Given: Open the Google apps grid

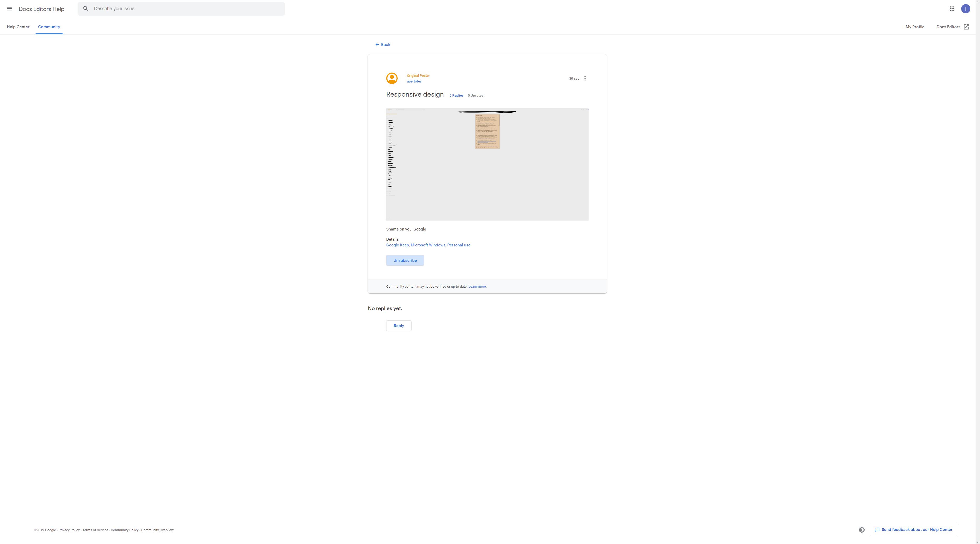Looking at the screenshot, I should click(x=952, y=9).
